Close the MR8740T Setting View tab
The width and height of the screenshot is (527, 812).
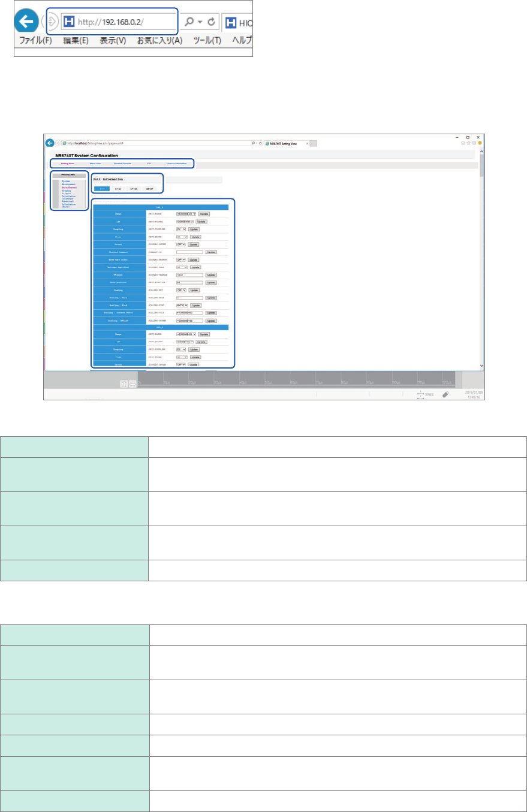tap(308, 143)
